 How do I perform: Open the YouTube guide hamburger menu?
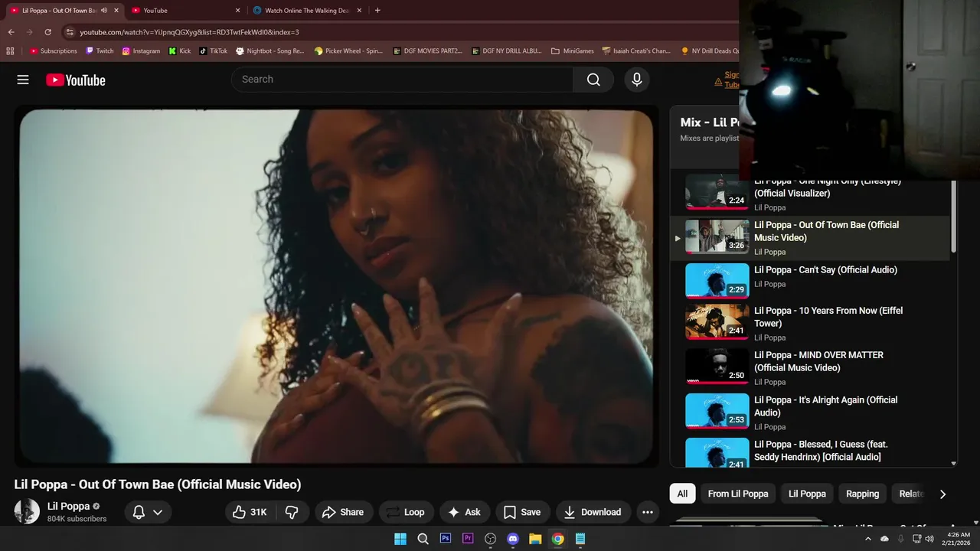[23, 80]
